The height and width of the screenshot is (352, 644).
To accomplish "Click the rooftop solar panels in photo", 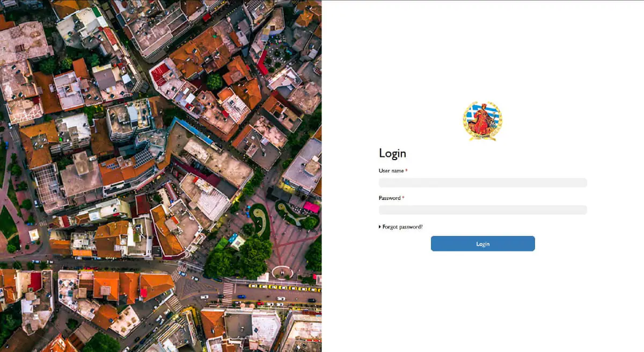I will click(143, 157).
